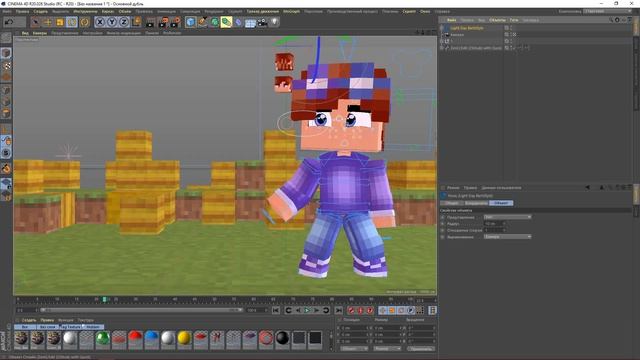Open the MoGraph menu
The width and height of the screenshot is (640, 360).
pos(291,11)
